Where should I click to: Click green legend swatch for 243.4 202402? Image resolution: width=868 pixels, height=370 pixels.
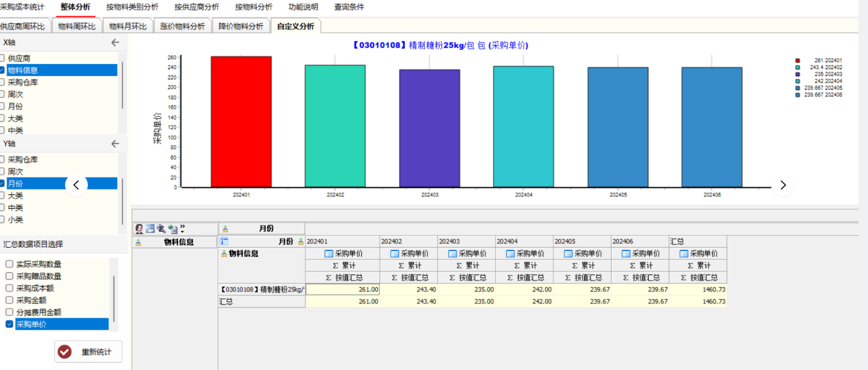click(x=798, y=67)
